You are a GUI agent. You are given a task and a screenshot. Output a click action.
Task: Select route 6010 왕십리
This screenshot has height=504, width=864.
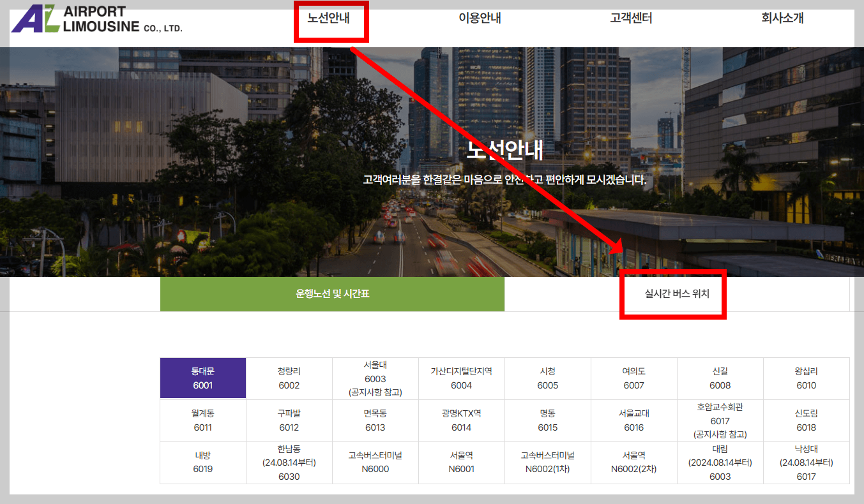tap(806, 378)
